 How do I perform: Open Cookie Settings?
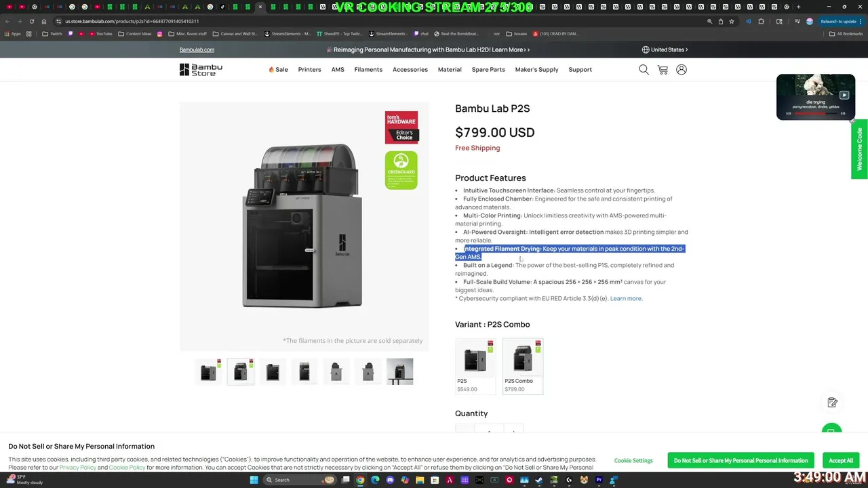633,460
